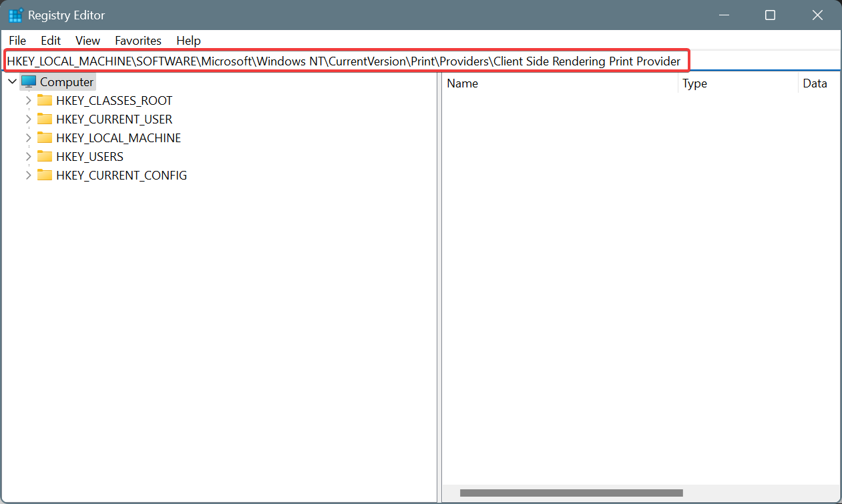Click the Registry Editor title bar icon
842x504 pixels.
pos(16,15)
